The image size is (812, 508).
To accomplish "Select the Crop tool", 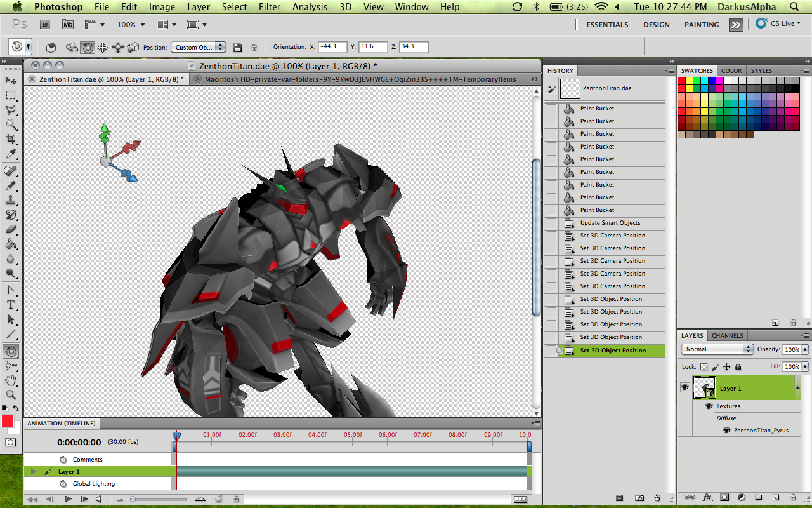I will [x=11, y=139].
